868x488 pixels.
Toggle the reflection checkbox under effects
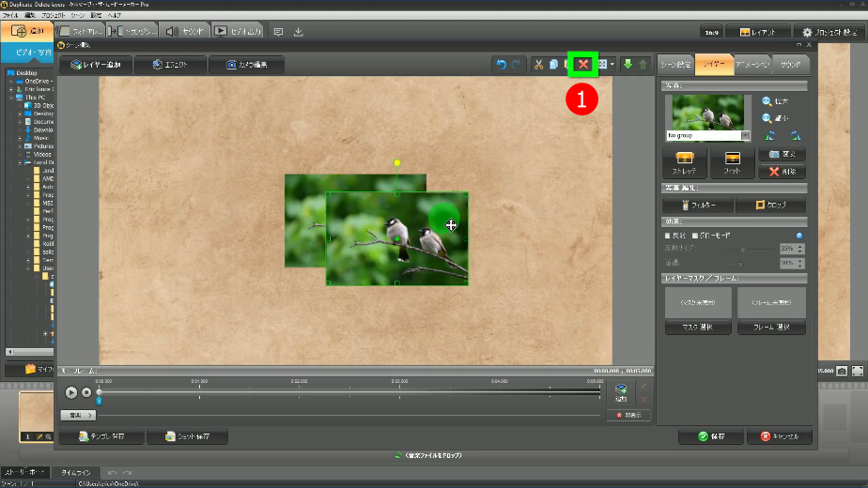click(x=668, y=235)
